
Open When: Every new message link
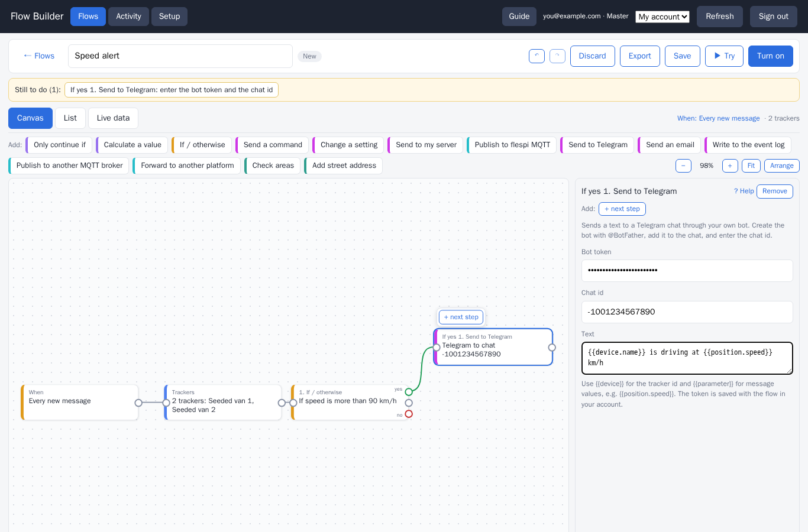pos(719,118)
